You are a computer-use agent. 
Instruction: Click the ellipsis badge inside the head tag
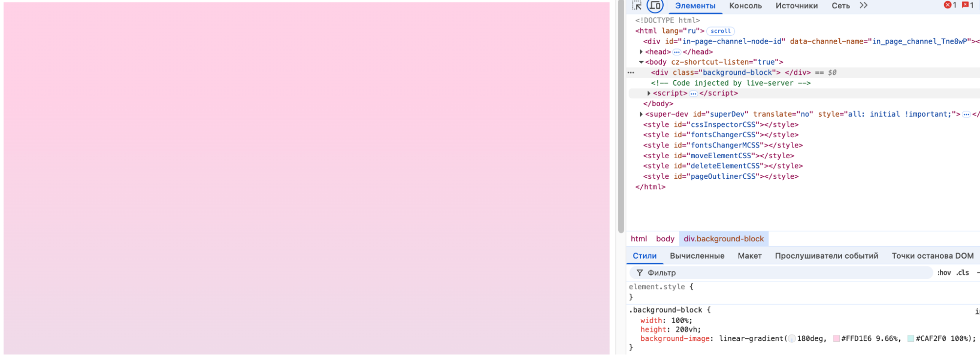tap(677, 52)
